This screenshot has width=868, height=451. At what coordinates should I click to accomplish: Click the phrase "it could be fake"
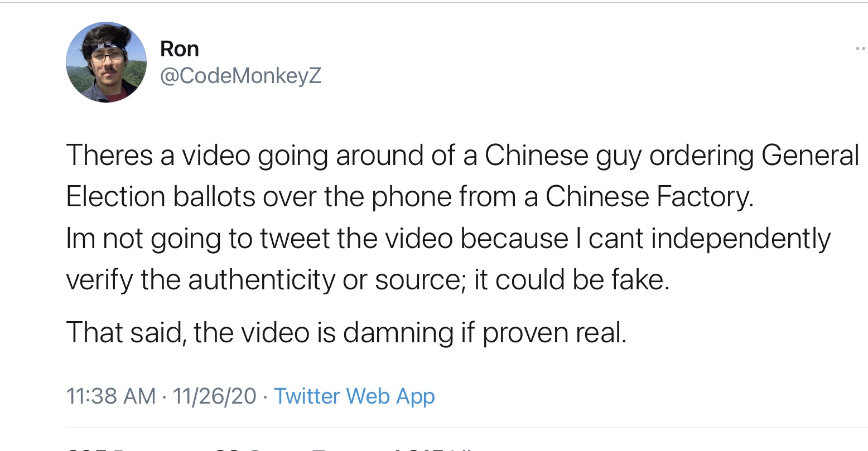point(571,280)
